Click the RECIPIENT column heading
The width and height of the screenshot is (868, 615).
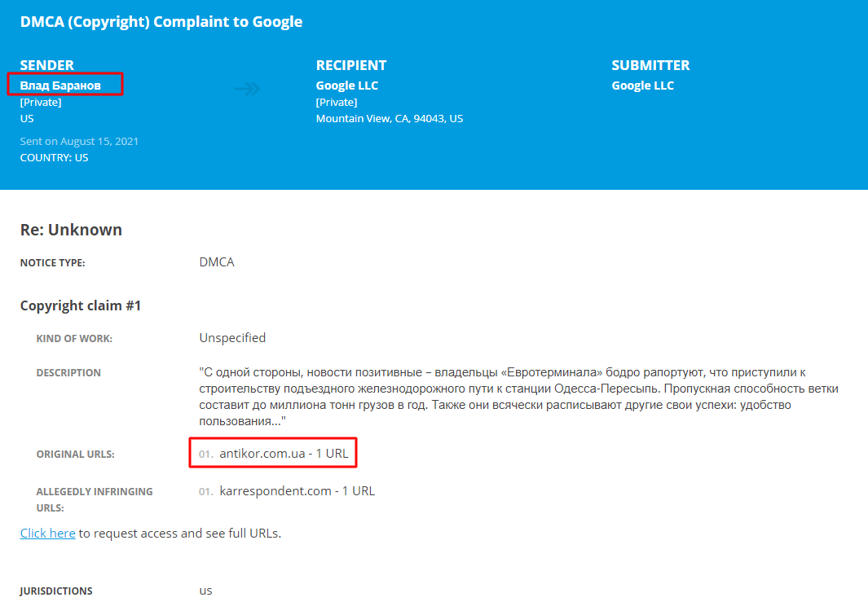coord(351,65)
